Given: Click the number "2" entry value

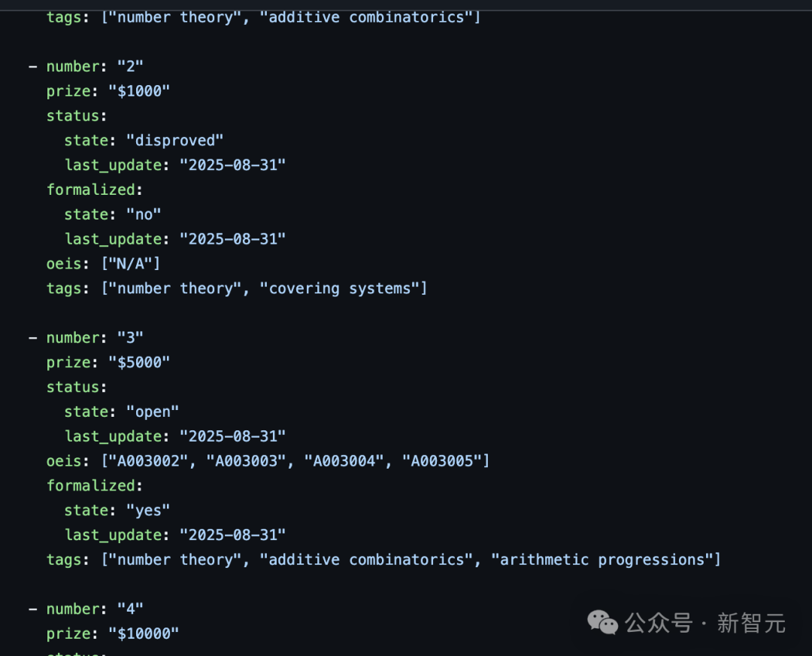Looking at the screenshot, I should pyautogui.click(x=130, y=66).
